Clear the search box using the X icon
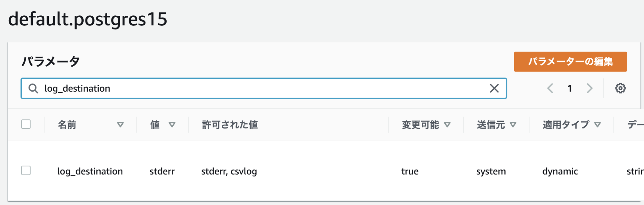 pyautogui.click(x=494, y=89)
